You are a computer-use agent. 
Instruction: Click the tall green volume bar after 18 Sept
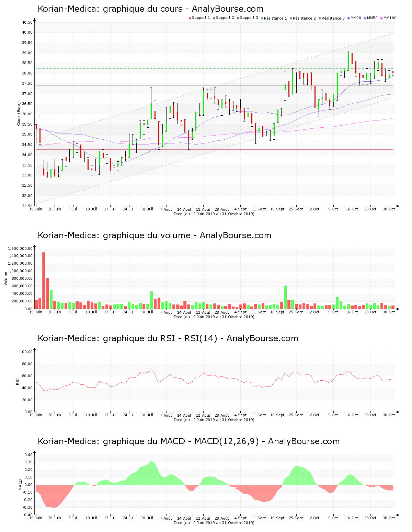285,297
